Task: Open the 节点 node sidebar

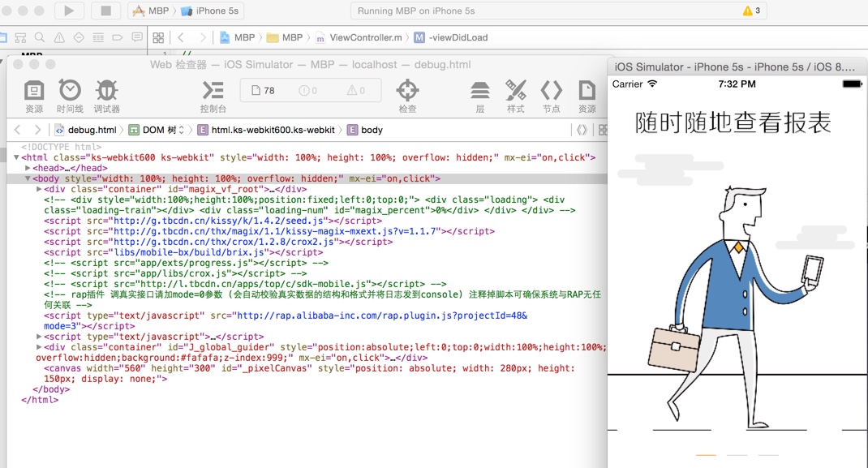Action: tap(552, 97)
